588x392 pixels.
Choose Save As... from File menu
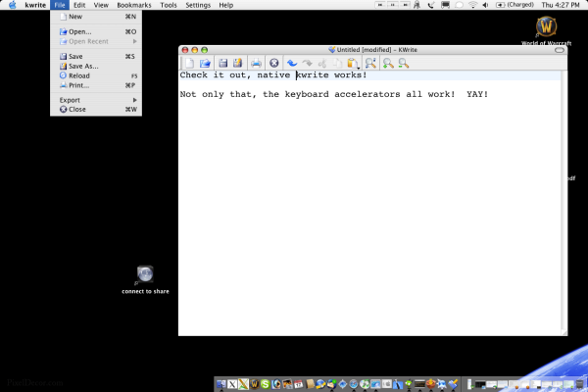(84, 66)
